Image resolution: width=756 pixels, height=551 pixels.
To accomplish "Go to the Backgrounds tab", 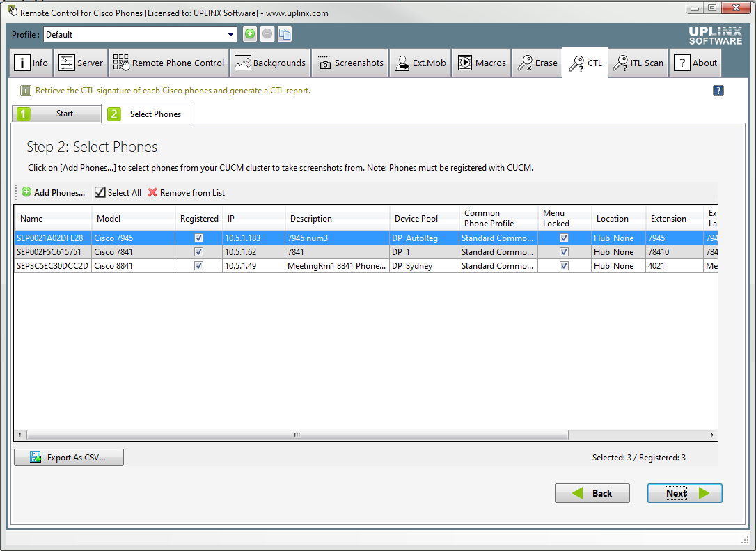I will (x=270, y=63).
